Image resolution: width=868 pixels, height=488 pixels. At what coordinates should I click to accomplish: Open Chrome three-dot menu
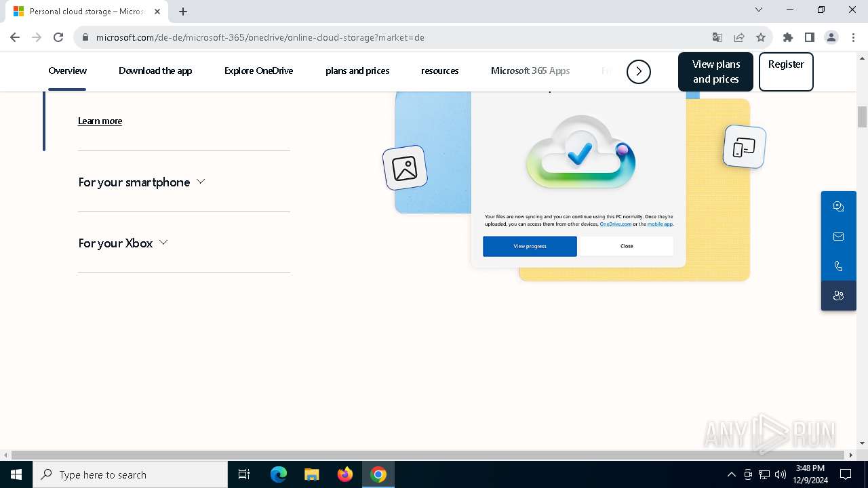(853, 37)
